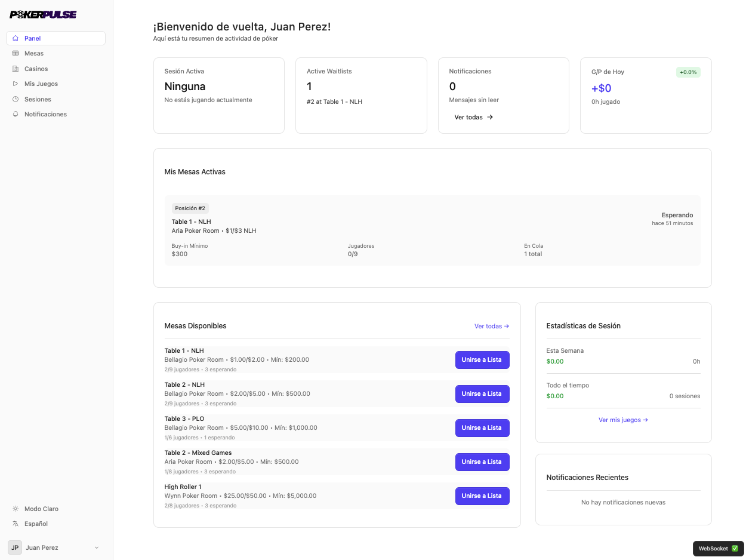Select Panel in the navigation menu
The height and width of the screenshot is (560, 746).
click(x=31, y=38)
